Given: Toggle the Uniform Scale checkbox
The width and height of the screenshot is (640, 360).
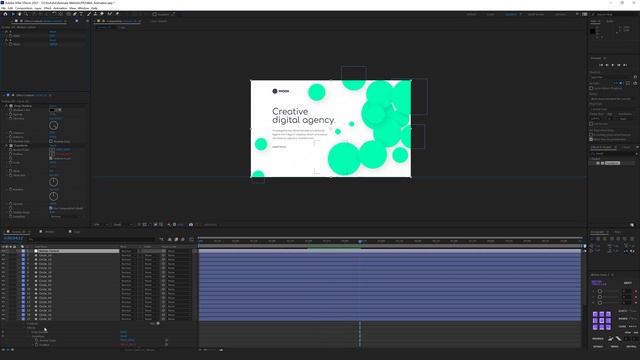Looking at the screenshot, I should point(51,158).
